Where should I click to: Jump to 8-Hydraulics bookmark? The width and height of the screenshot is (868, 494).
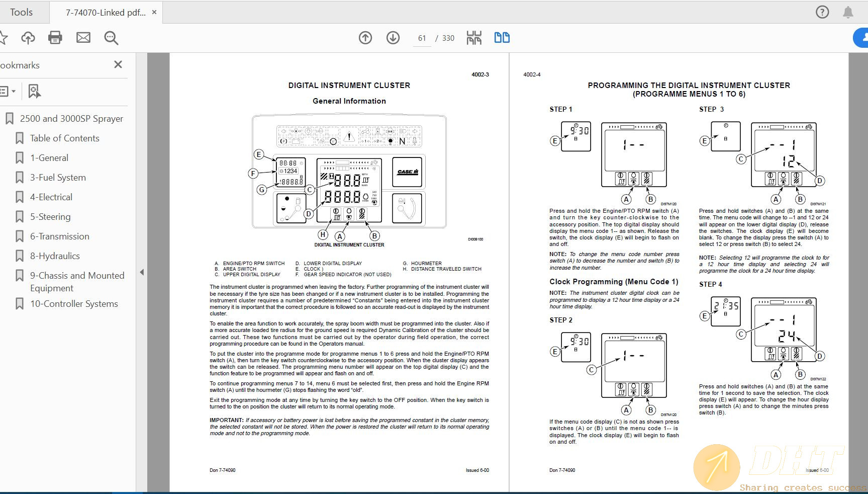55,256
